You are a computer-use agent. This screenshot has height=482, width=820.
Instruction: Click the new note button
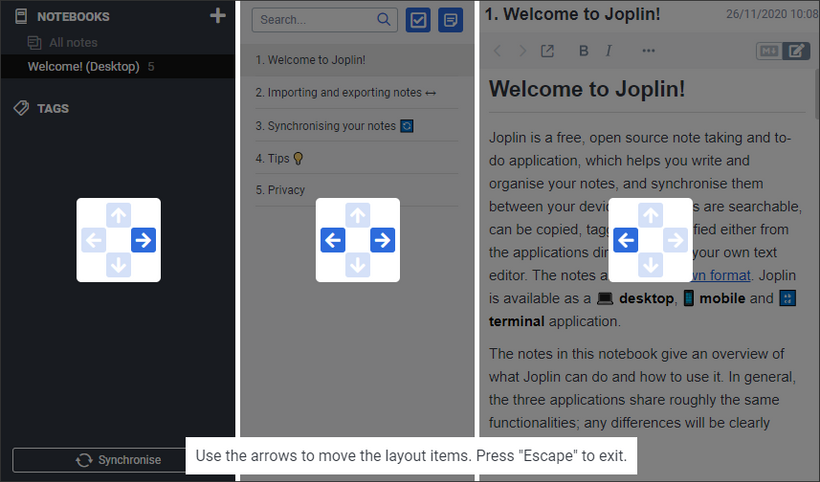(x=450, y=20)
